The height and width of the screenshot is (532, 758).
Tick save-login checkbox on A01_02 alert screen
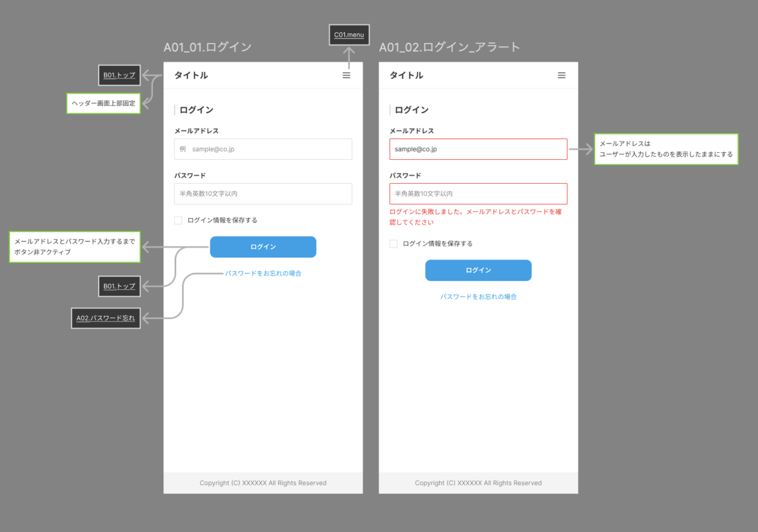coord(394,244)
